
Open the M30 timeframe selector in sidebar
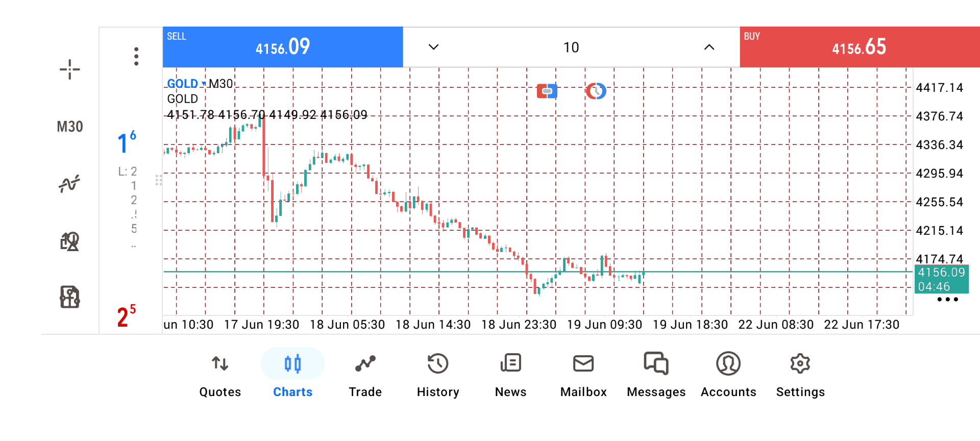coord(70,127)
